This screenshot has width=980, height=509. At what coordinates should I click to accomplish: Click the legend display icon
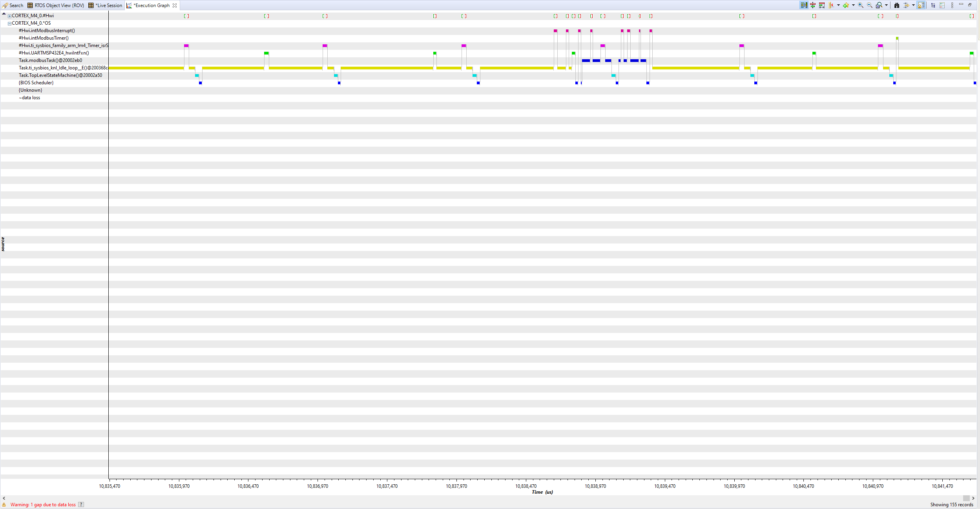[942, 5]
